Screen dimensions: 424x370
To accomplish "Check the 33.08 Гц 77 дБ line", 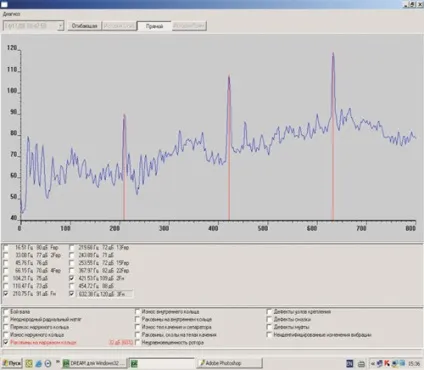I will (x=6, y=255).
